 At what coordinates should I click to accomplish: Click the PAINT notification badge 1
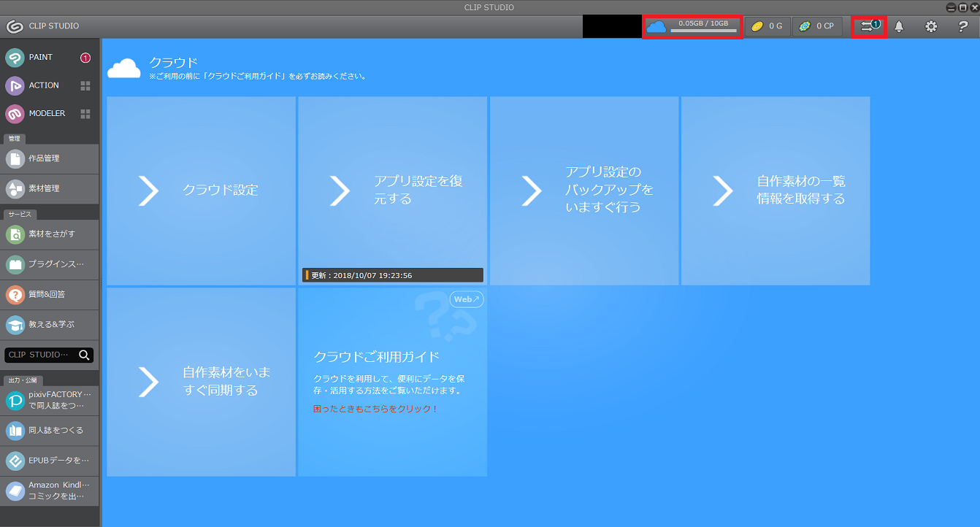pyautogui.click(x=85, y=58)
